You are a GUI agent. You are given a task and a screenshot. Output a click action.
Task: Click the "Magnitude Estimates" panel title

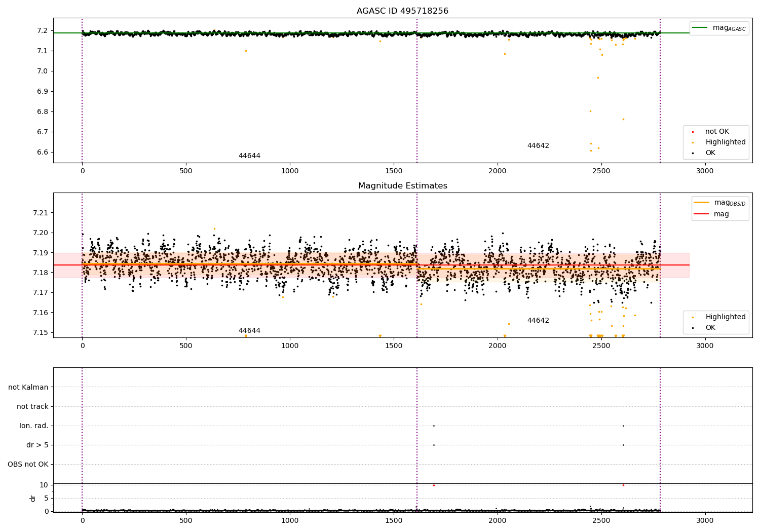point(402,186)
